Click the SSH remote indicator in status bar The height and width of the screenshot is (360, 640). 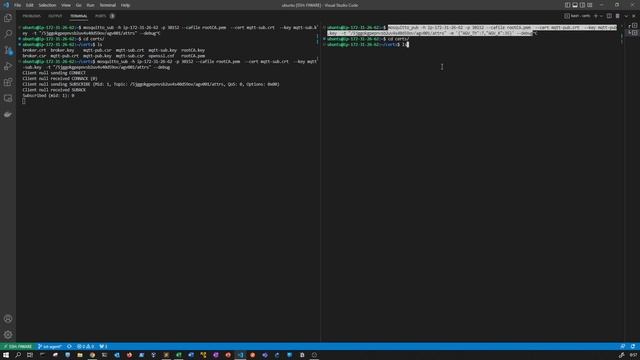[x=18, y=347]
